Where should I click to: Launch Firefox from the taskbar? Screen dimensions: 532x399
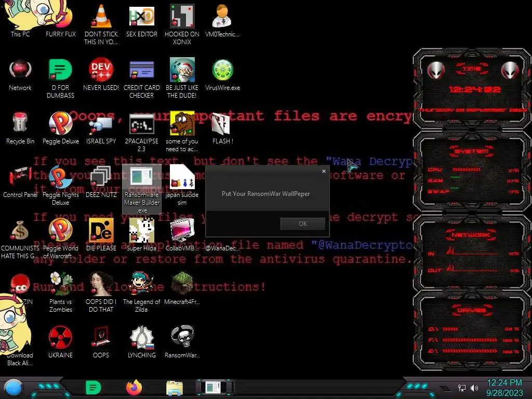(x=134, y=388)
